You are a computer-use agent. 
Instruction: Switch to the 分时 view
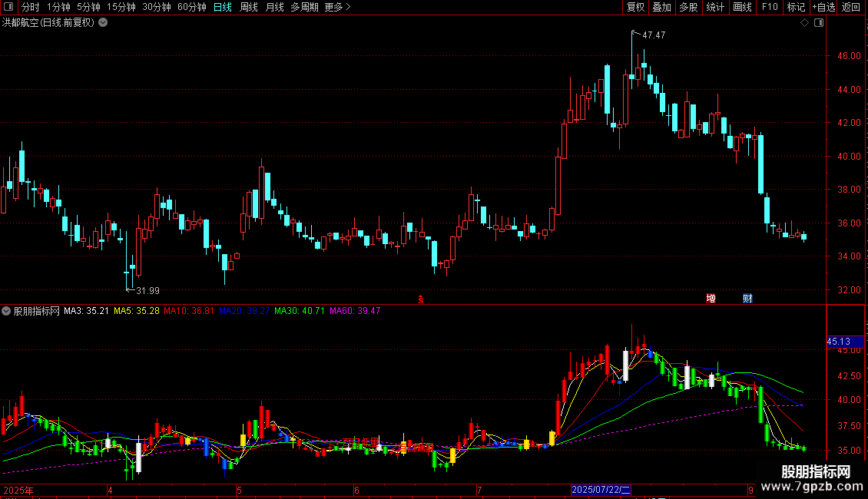[31, 7]
